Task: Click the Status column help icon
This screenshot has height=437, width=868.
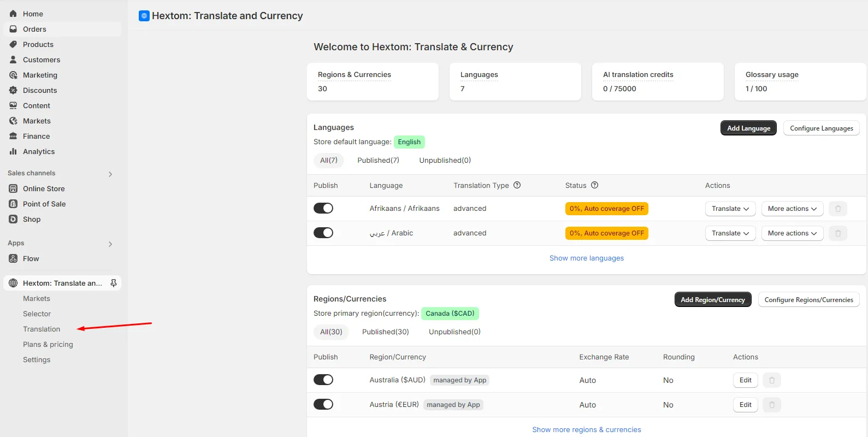Action: coord(595,185)
